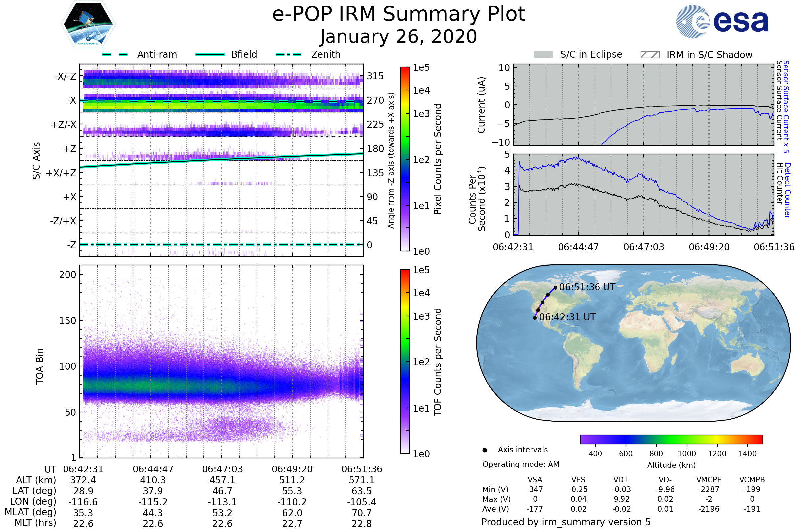Click the VMCPF column header in voltage table
Screen dimensions: 798x532
point(709,480)
